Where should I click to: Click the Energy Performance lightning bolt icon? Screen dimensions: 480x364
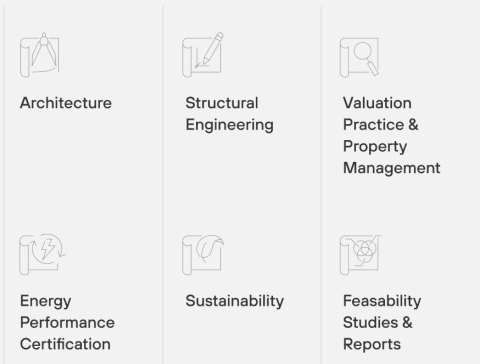[x=42, y=254]
